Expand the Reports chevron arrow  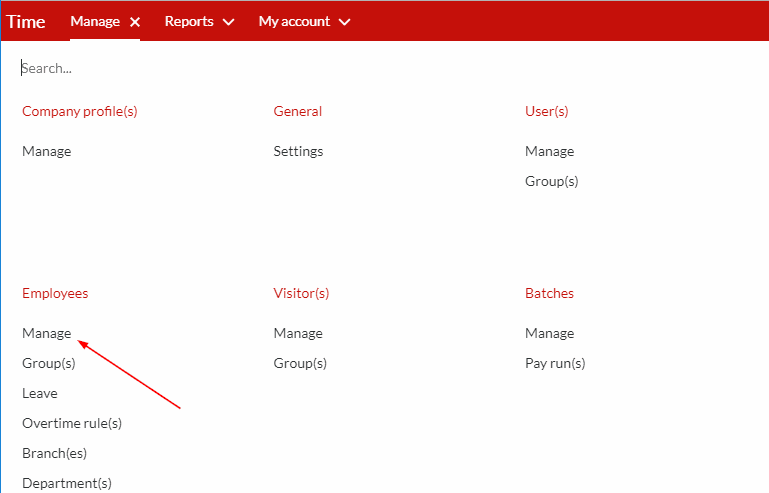coord(229,22)
